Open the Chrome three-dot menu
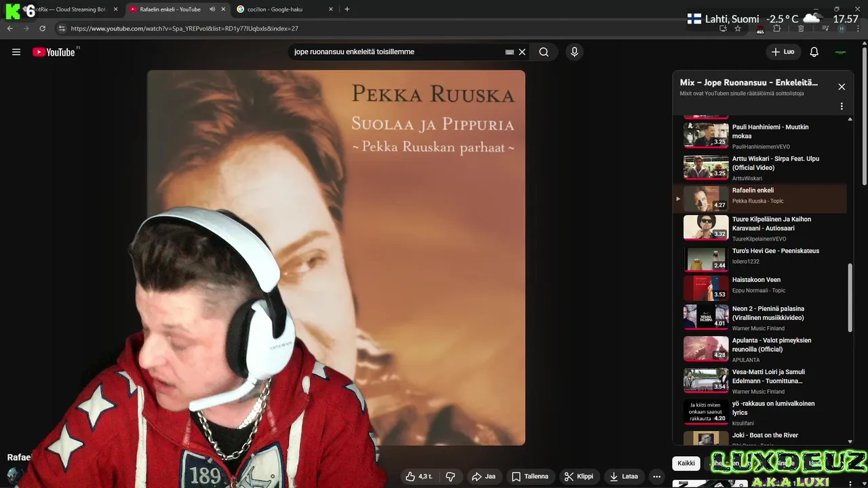868x488 pixels. tap(858, 28)
